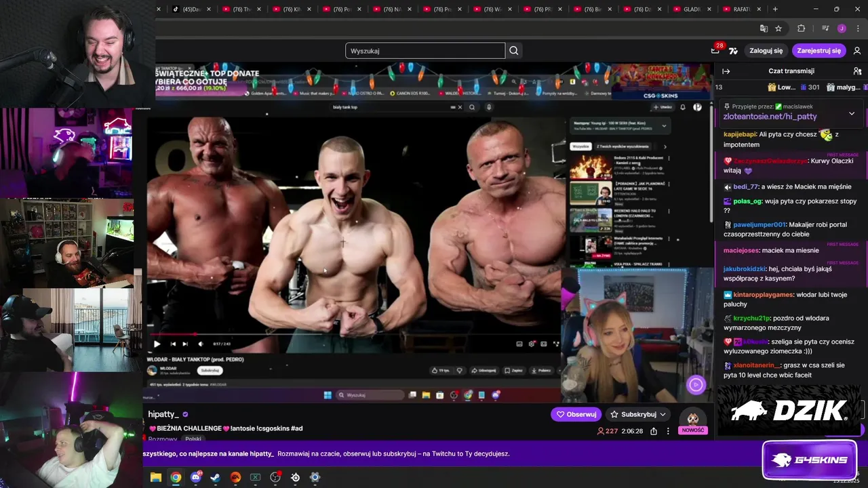Click the hipatty_ verified badge
868x488 pixels.
185,414
